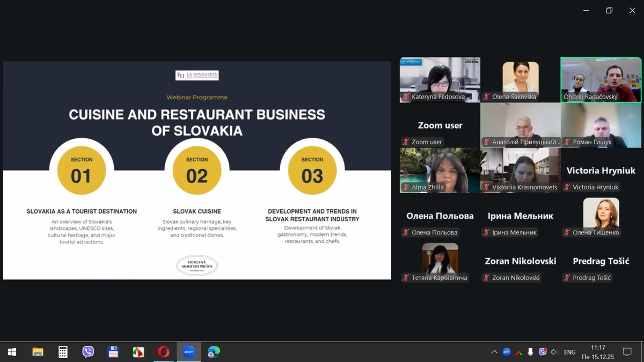Open Microsoft Edge from taskbar
This screenshot has width=644, height=362.
click(x=214, y=352)
